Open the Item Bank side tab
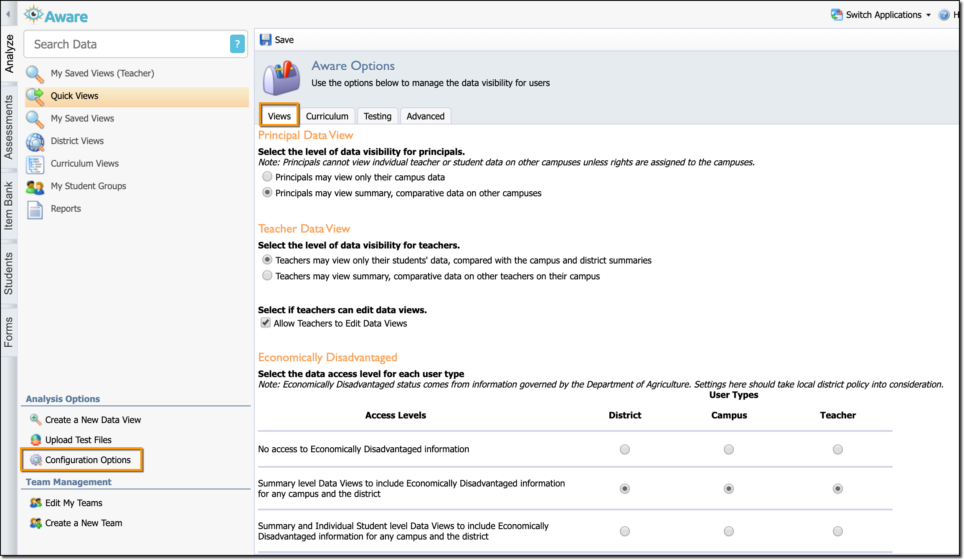The height and width of the screenshot is (560, 964). [x=9, y=206]
